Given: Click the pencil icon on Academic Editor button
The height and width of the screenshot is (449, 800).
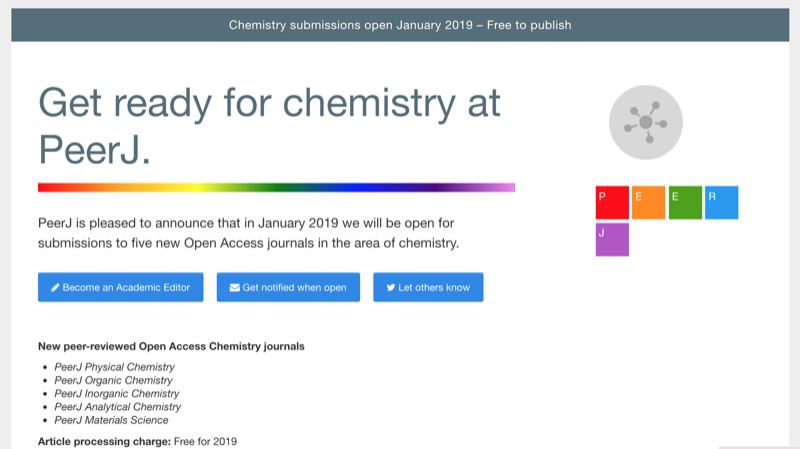Looking at the screenshot, I should [x=55, y=287].
